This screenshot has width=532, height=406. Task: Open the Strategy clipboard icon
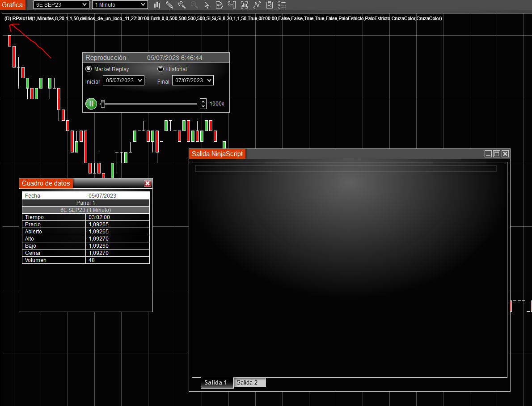[x=270, y=5]
